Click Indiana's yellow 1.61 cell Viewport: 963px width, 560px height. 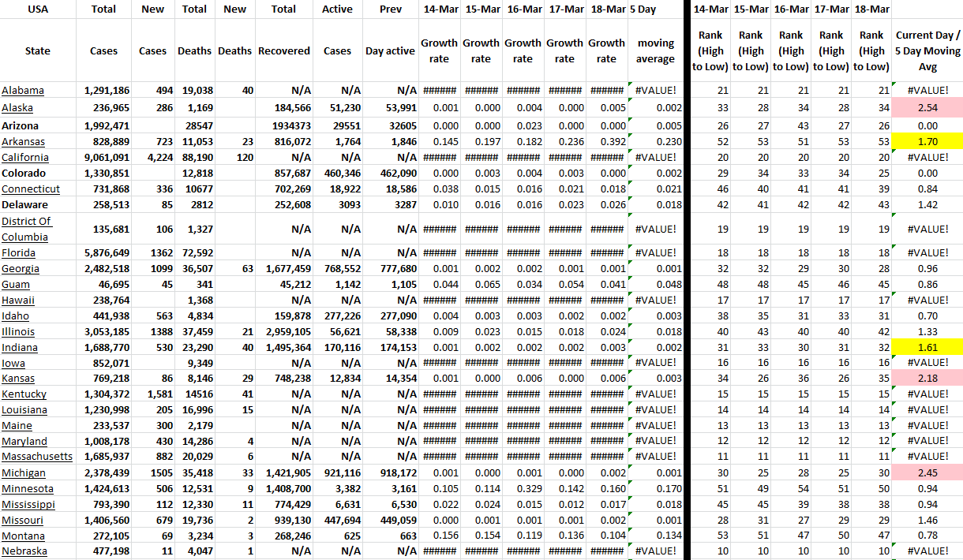coord(927,348)
